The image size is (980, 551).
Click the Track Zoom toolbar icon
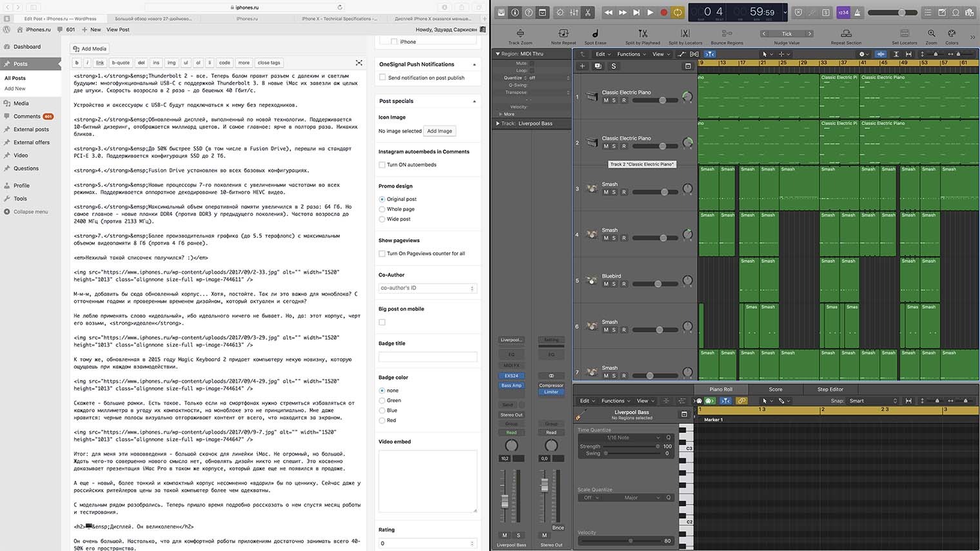(520, 34)
